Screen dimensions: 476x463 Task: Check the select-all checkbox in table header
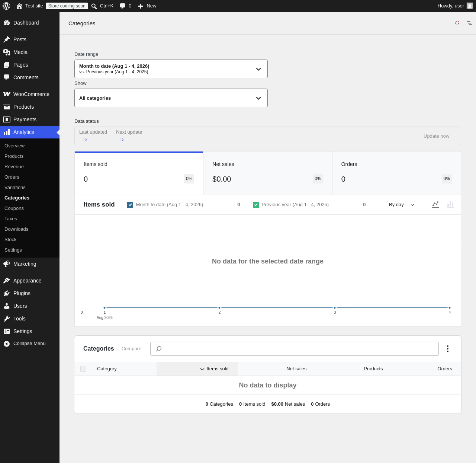83,369
